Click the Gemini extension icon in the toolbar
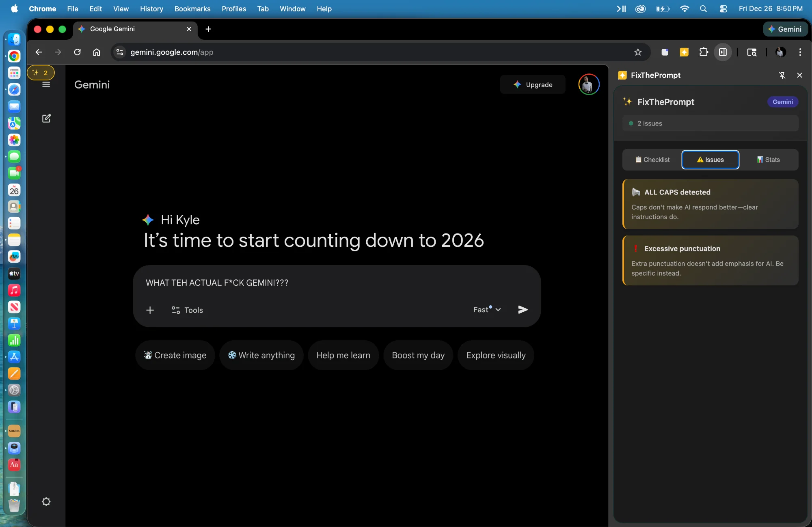 click(x=685, y=52)
